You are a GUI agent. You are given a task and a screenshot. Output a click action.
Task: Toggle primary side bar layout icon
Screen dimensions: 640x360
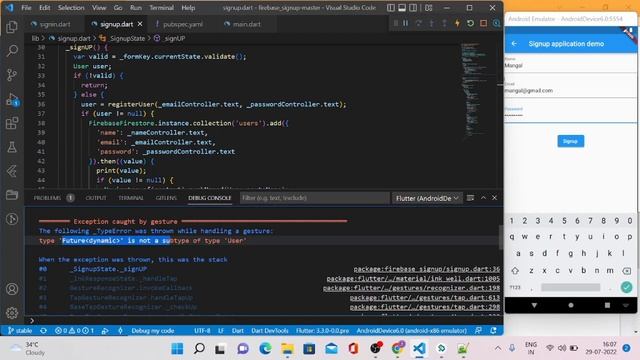tap(391, 8)
